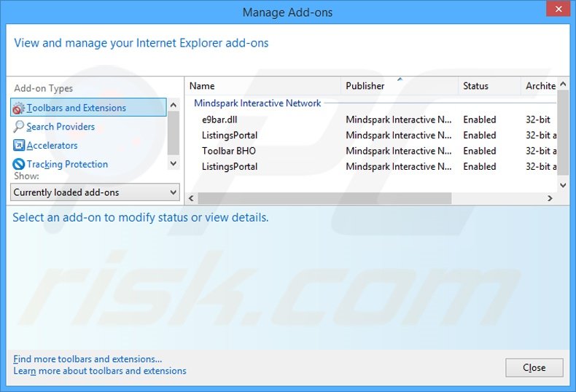Viewport: 576px width, 392px height.
Task: Click horizontal scrollbar left arrow in add-on list
Action: 191,198
